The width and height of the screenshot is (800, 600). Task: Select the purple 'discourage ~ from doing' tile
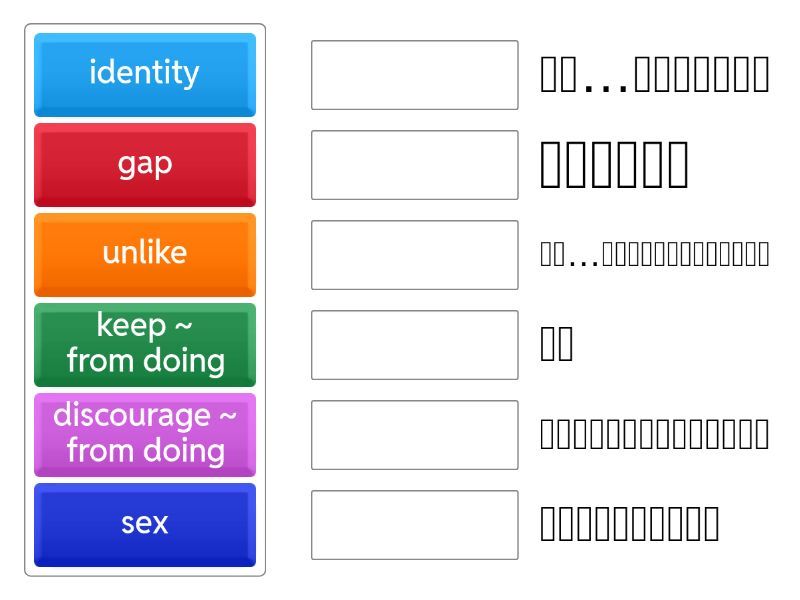pyautogui.click(x=145, y=434)
